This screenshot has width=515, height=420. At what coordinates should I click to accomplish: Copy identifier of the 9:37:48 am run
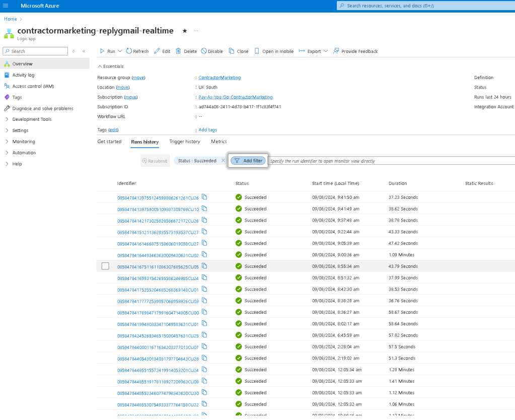[204, 220]
